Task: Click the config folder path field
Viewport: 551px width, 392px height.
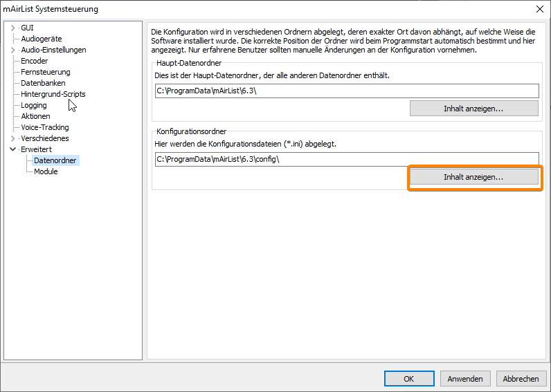Action: 346,159
